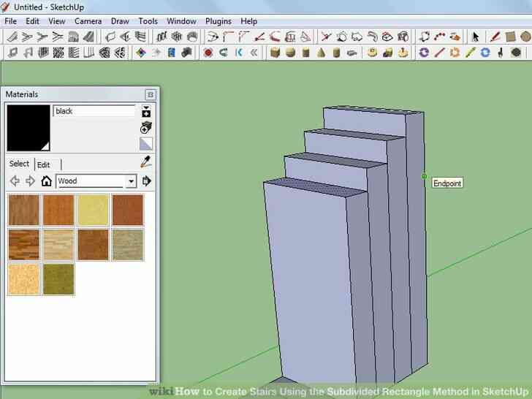Open the File menu
Screen dimensions: 532x399
click(x=10, y=21)
